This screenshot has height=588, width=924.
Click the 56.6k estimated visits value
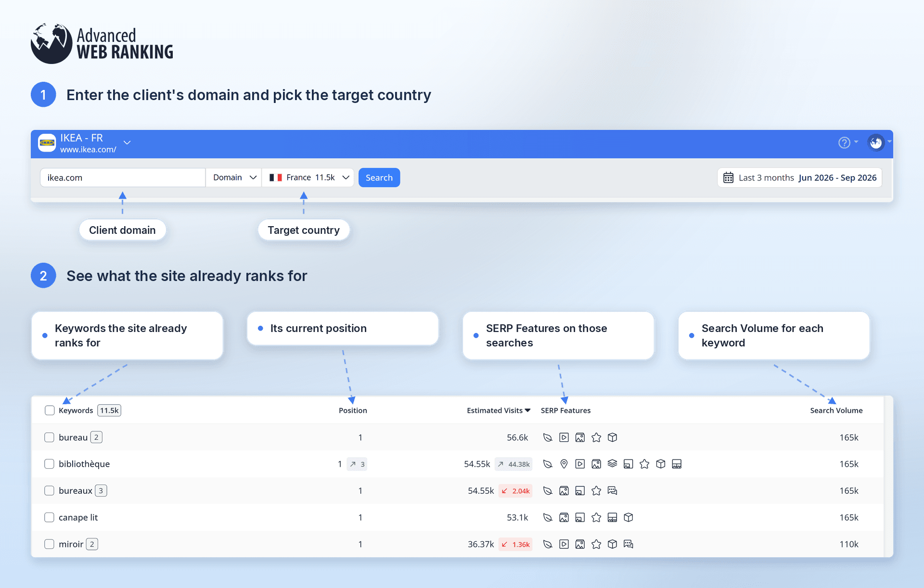(x=517, y=437)
